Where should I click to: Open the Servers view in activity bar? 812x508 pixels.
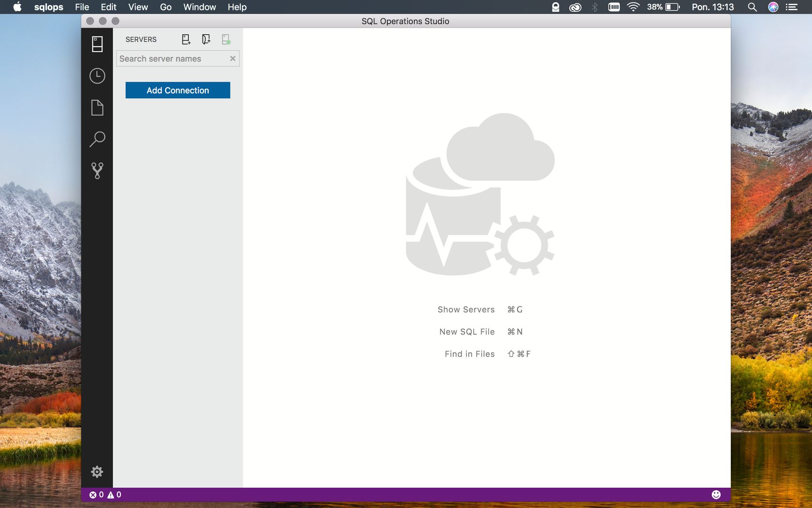click(x=97, y=44)
